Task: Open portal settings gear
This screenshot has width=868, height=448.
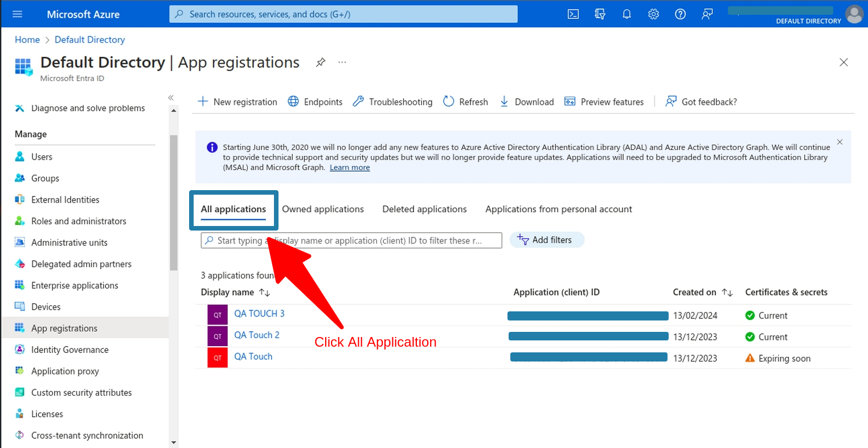Action: click(x=653, y=14)
